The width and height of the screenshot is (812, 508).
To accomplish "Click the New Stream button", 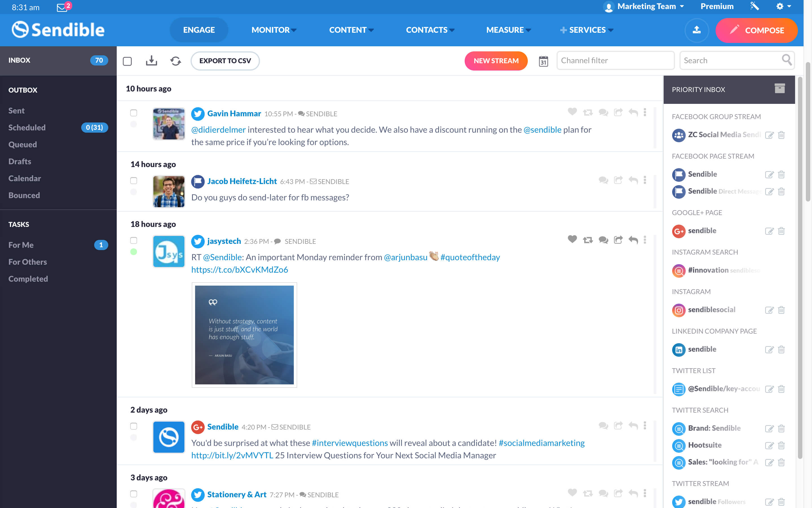I will [x=496, y=61].
